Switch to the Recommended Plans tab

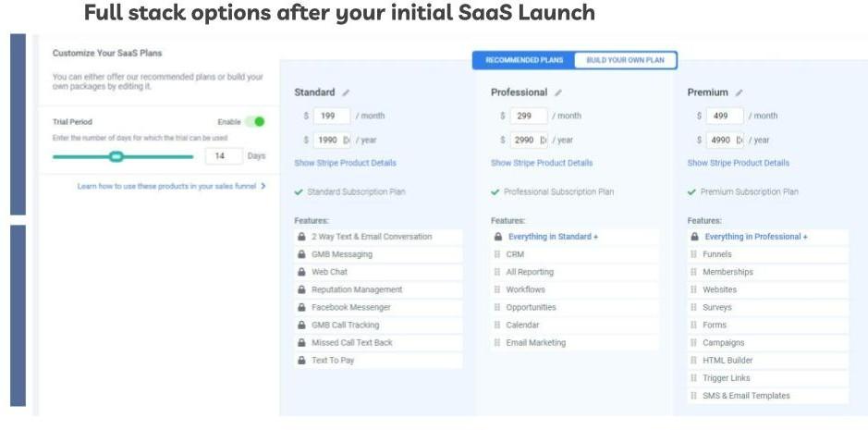[524, 60]
